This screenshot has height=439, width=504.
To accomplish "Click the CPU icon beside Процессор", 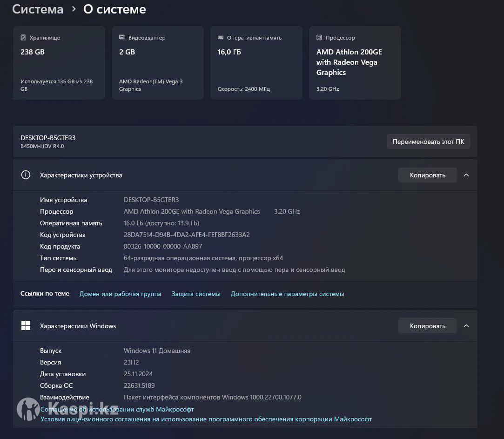I will point(319,38).
